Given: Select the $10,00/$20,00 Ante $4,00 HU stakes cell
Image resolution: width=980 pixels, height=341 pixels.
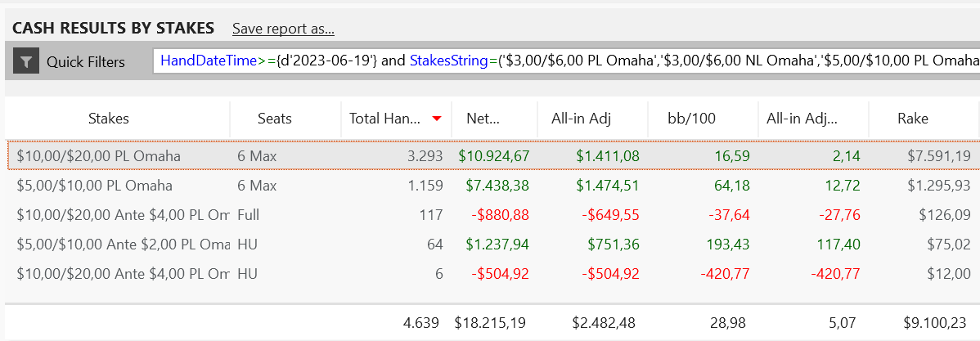Looking at the screenshot, I should tap(124, 274).
